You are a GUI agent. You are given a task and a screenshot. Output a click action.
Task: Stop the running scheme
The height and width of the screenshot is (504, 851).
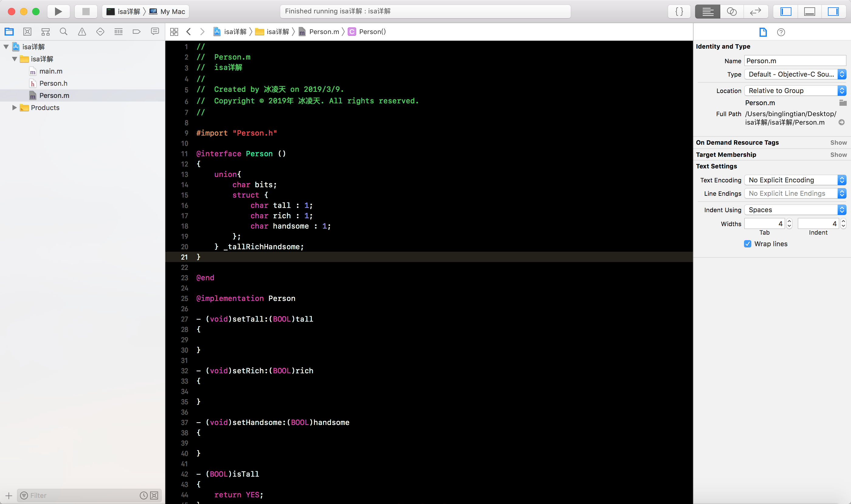[86, 12]
